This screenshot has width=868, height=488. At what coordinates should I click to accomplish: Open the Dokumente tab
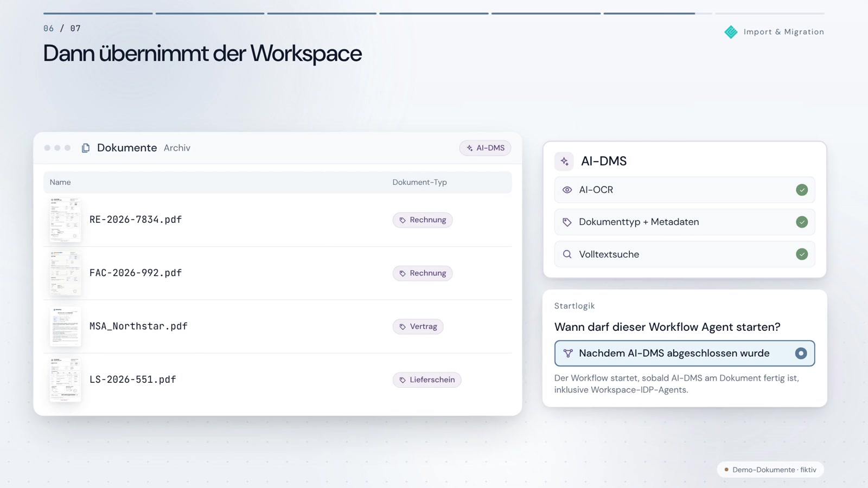tap(127, 148)
